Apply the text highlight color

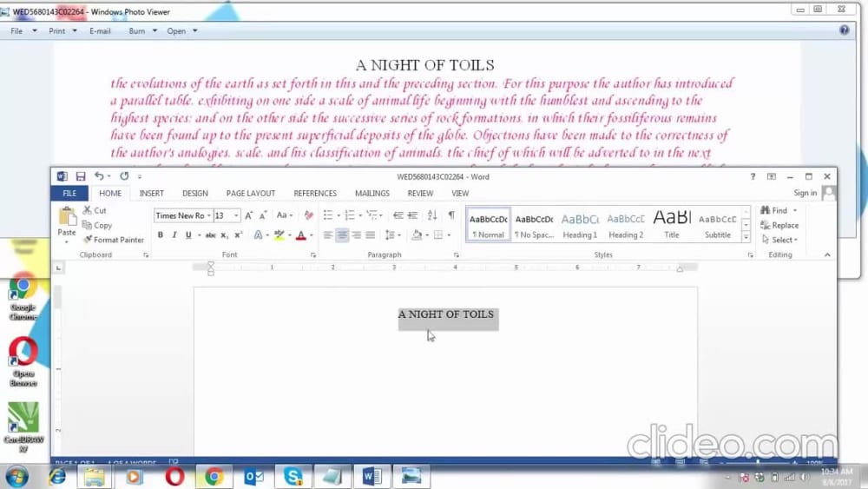click(x=279, y=235)
